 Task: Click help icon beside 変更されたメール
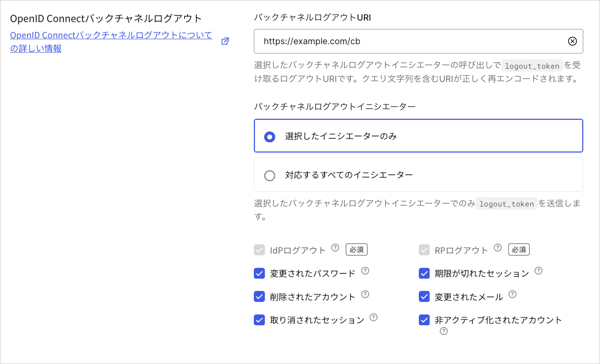[512, 294]
